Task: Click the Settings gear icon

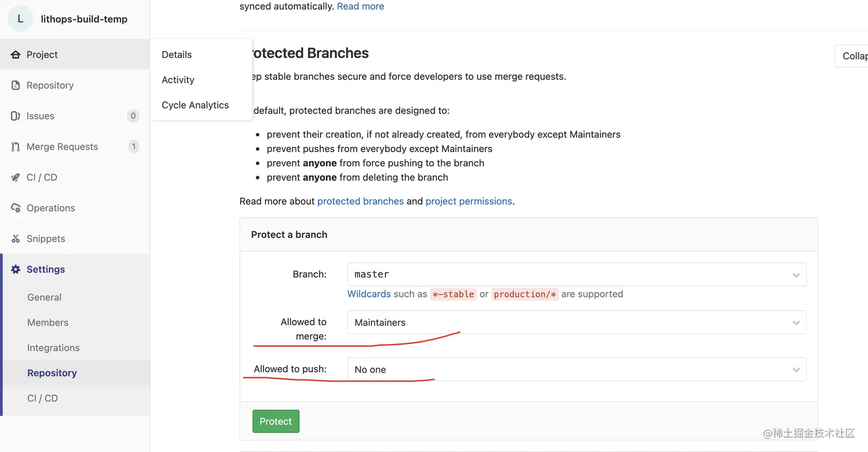Action: point(15,270)
